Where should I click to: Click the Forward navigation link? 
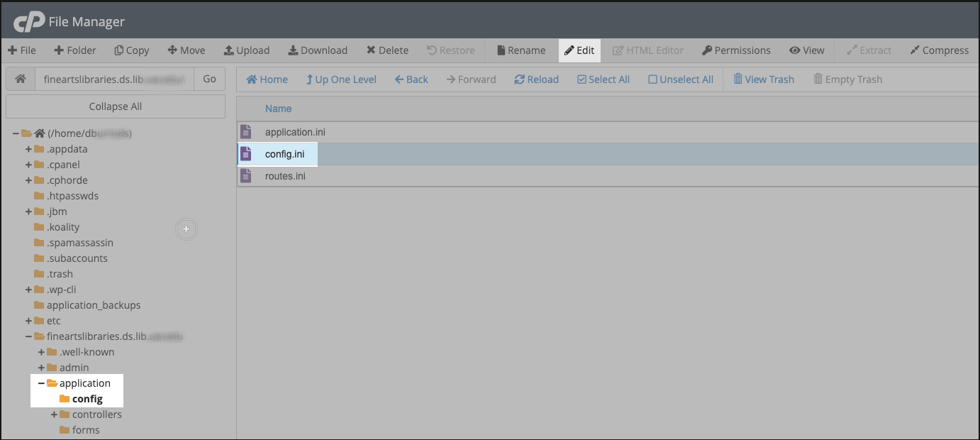pyautogui.click(x=471, y=79)
